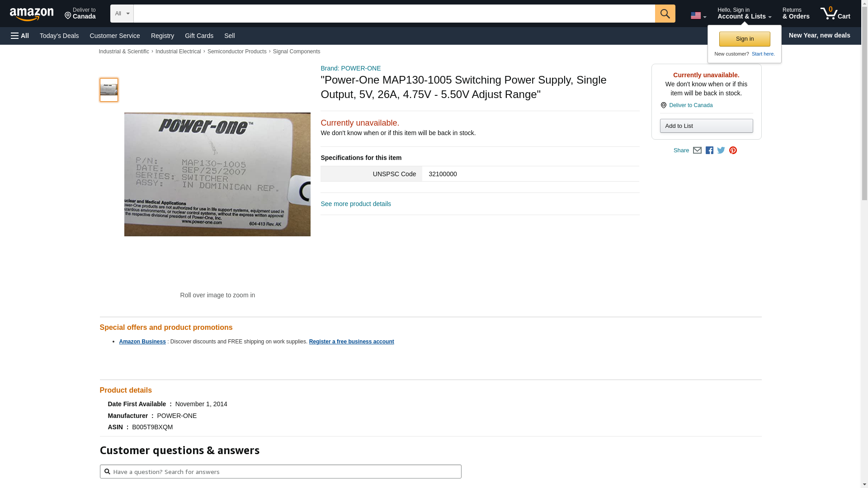
Task: Open See more product details link
Action: [356, 204]
